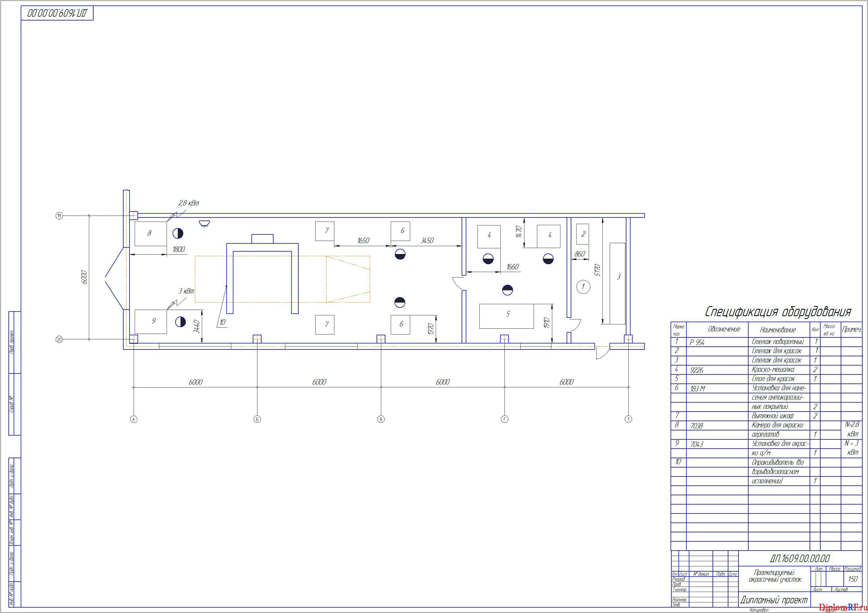Select the axis marker circle "В"
868x613 pixels.
381,419
